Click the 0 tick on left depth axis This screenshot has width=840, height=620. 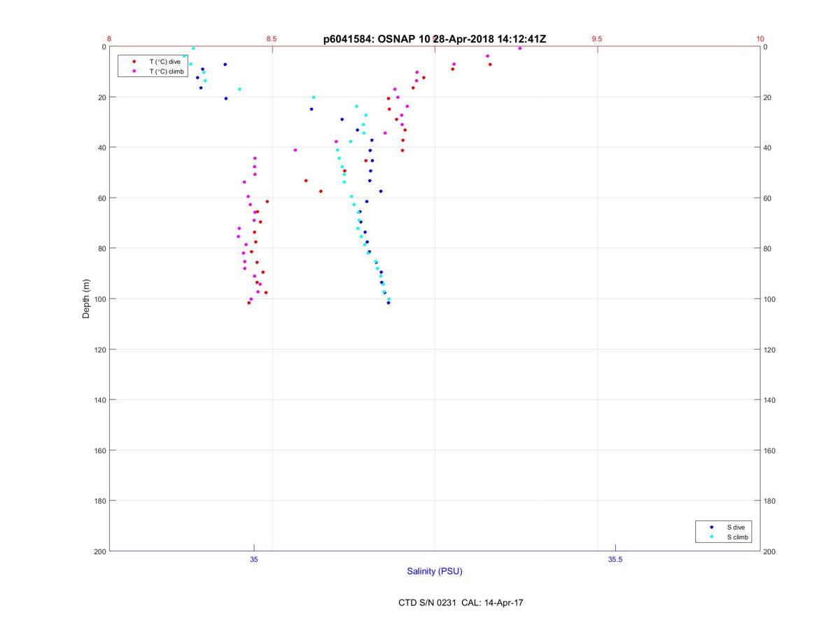tap(104, 47)
